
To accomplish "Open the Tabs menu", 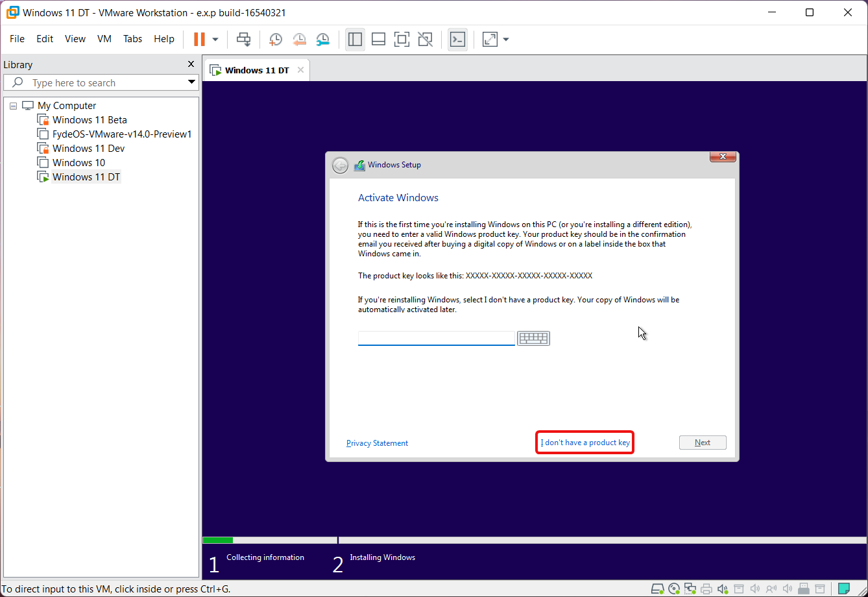I will [132, 39].
